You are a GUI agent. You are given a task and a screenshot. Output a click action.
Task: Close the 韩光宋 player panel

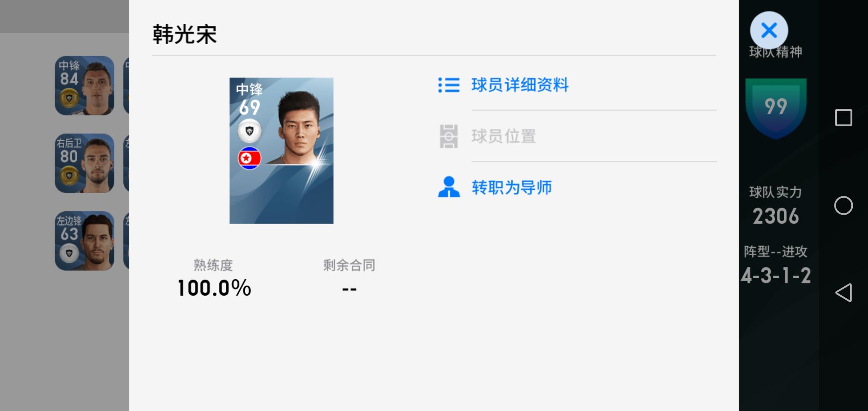(x=769, y=30)
